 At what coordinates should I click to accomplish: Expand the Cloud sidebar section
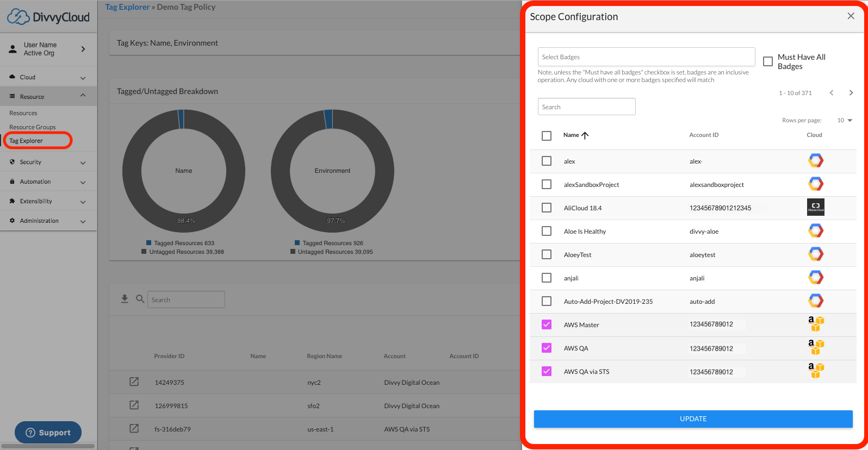(x=83, y=78)
